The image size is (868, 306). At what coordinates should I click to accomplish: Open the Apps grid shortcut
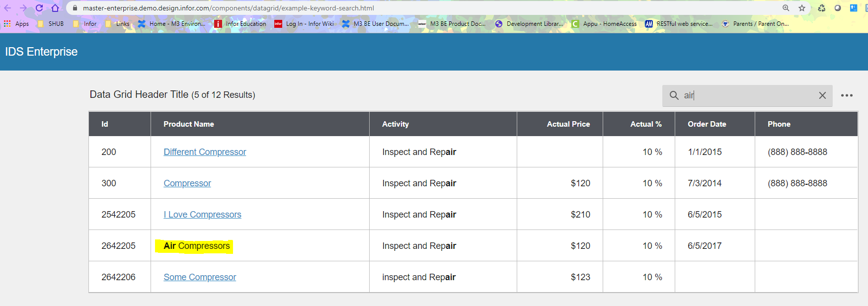pos(16,24)
